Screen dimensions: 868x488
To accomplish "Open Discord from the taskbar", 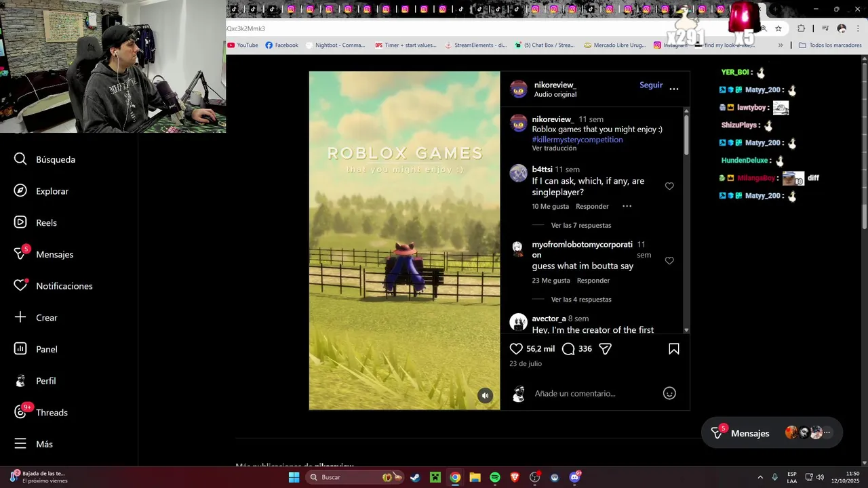I will (575, 477).
